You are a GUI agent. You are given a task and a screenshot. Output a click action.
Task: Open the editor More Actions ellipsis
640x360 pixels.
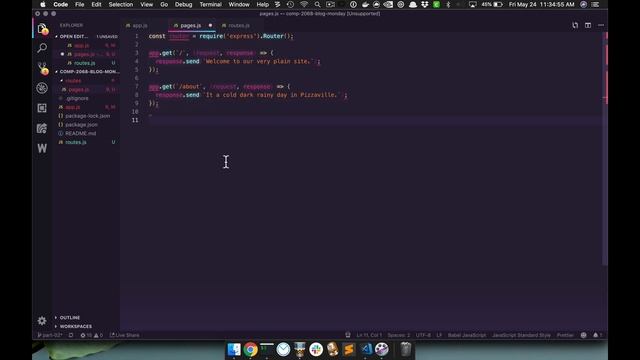pyautogui.click(x=601, y=25)
